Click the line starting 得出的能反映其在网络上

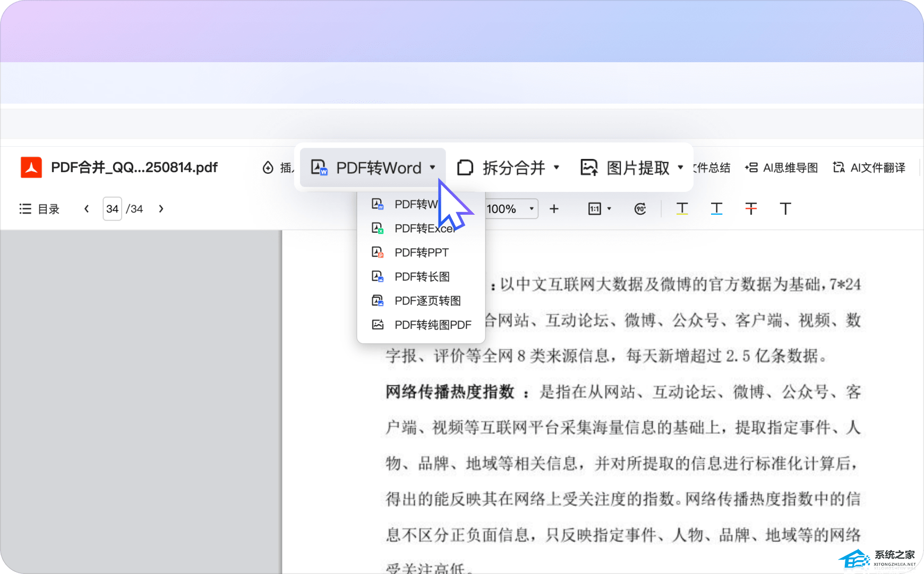pyautogui.click(x=623, y=499)
